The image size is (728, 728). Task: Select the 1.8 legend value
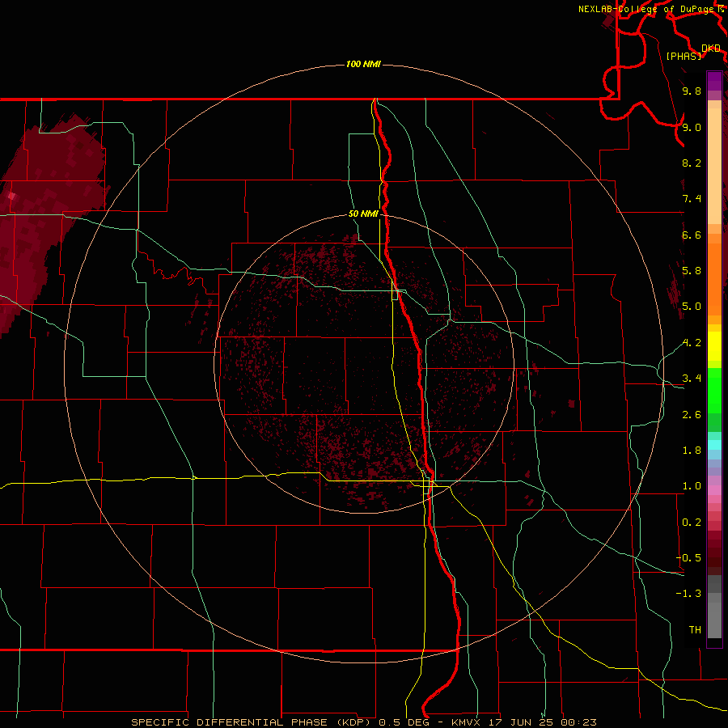(692, 451)
